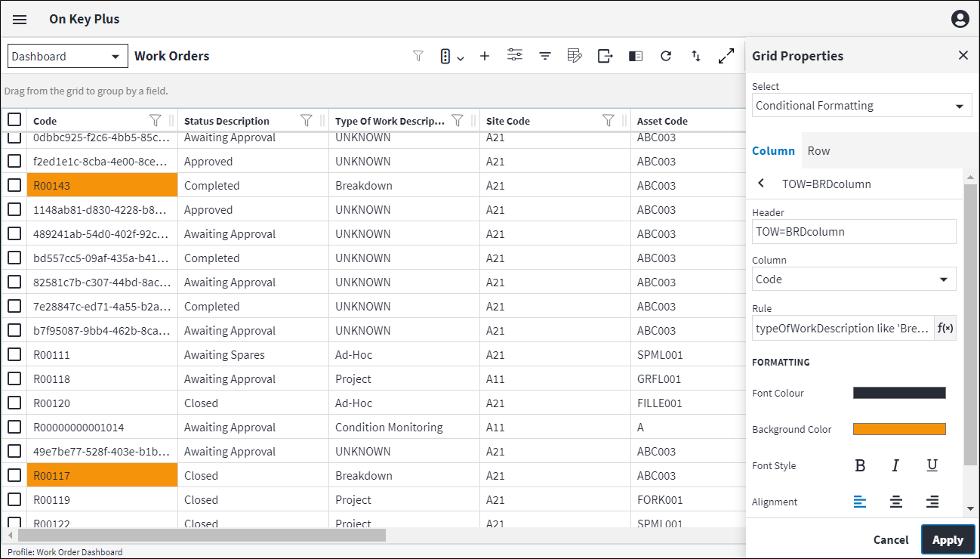Select the row checkbox for R00117
The image size is (980, 559).
14,475
